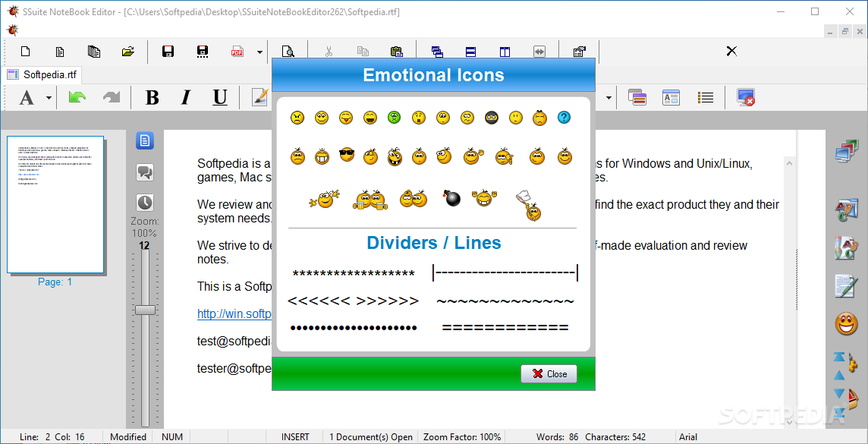Insert the bomb emoticon
The width and height of the screenshot is (868, 444).
(451, 198)
